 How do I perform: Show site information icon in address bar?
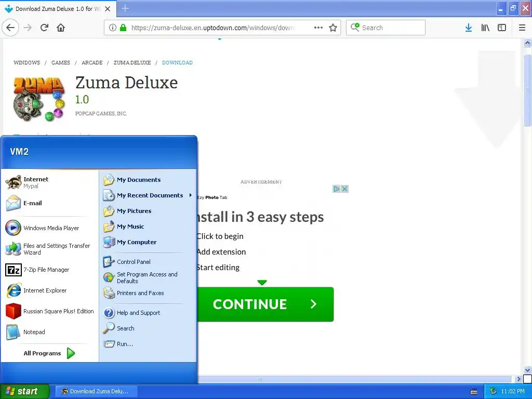pos(113,28)
